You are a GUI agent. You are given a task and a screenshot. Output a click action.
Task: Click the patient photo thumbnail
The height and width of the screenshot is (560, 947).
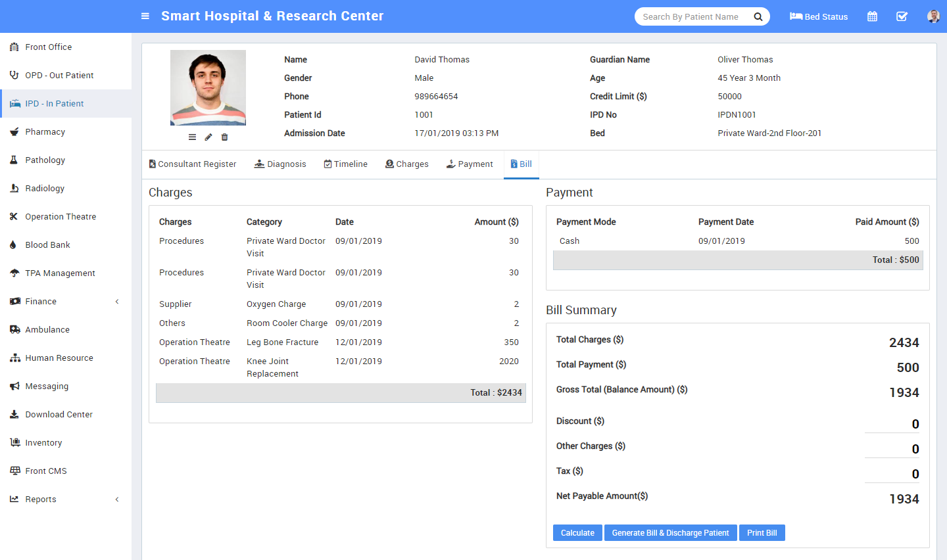pos(208,87)
